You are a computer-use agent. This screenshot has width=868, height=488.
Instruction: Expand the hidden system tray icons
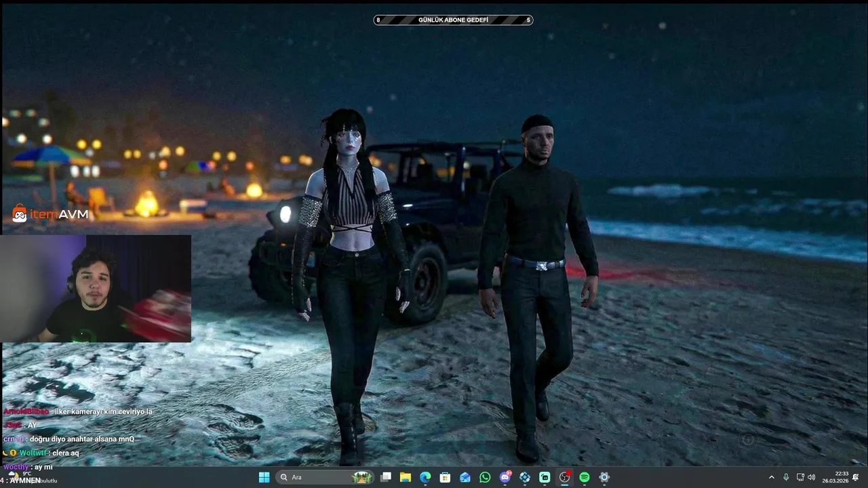click(x=771, y=477)
